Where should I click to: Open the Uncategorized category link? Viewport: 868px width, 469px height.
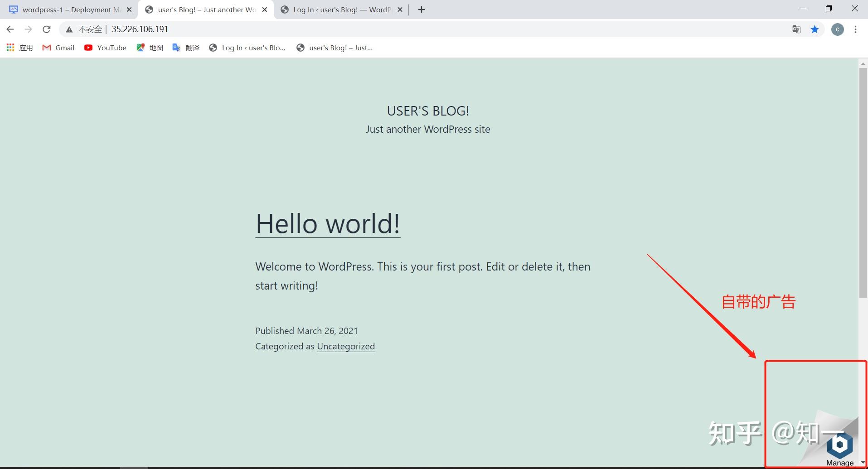tap(346, 347)
